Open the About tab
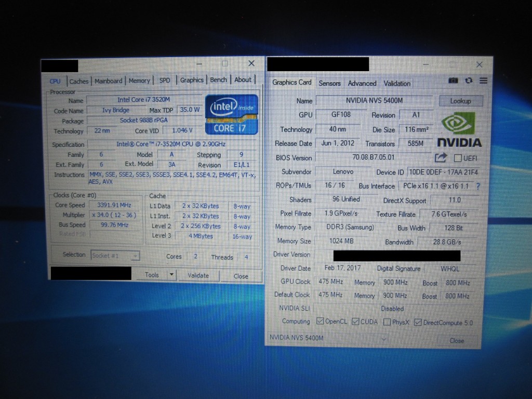The image size is (532, 399). (x=243, y=79)
